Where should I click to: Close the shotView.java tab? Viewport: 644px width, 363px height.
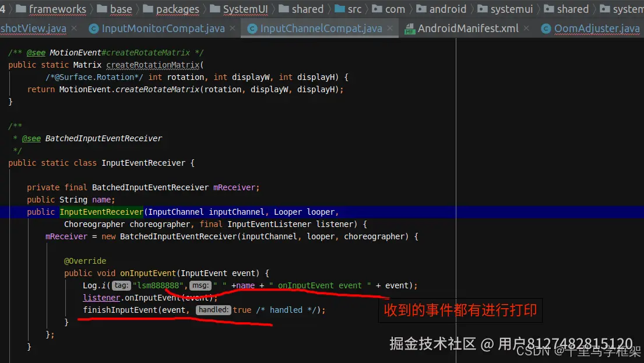click(74, 28)
